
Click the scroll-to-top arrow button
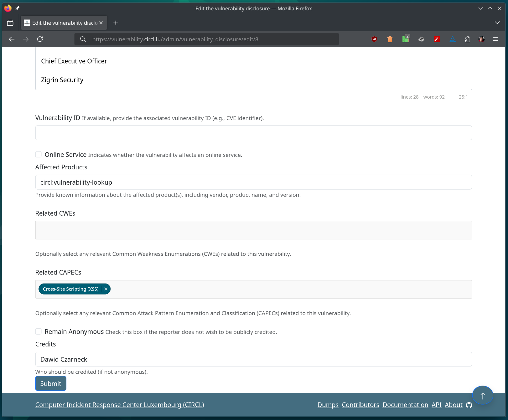(x=482, y=396)
